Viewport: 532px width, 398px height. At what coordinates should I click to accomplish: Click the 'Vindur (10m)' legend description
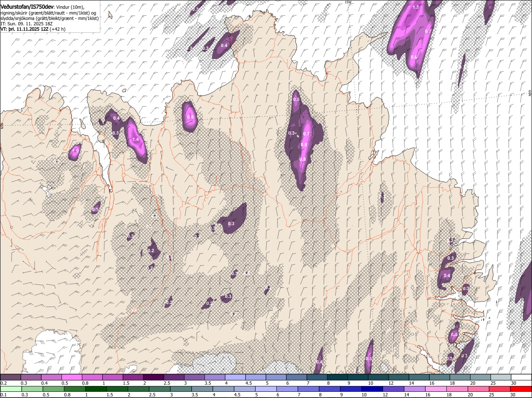(69, 7)
